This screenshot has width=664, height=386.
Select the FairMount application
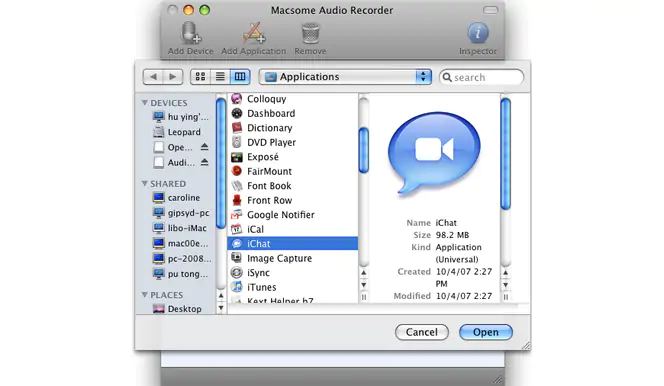[293, 171]
